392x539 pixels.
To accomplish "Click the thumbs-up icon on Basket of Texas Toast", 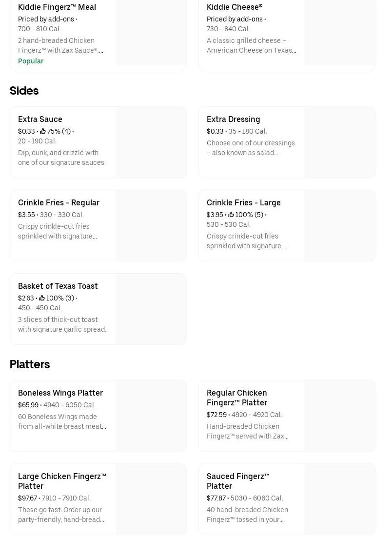I will click(x=42, y=298).
